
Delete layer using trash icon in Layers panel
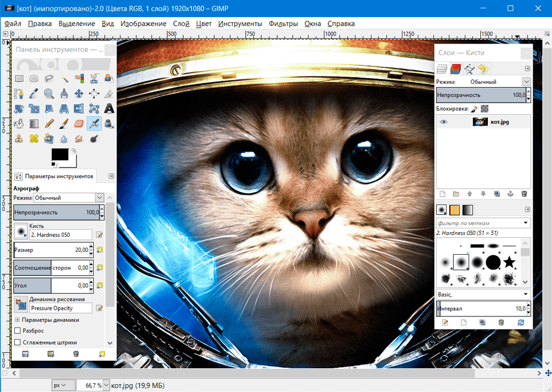click(x=524, y=194)
